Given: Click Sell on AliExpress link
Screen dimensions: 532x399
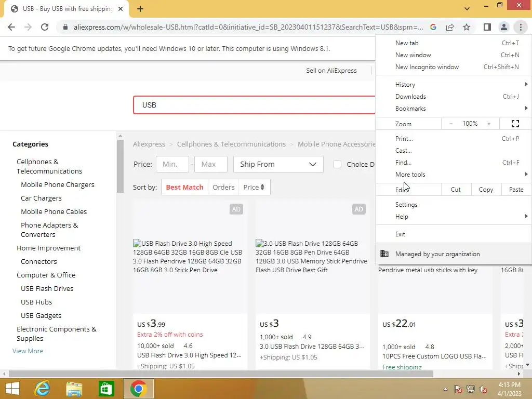Looking at the screenshot, I should (x=331, y=71).
